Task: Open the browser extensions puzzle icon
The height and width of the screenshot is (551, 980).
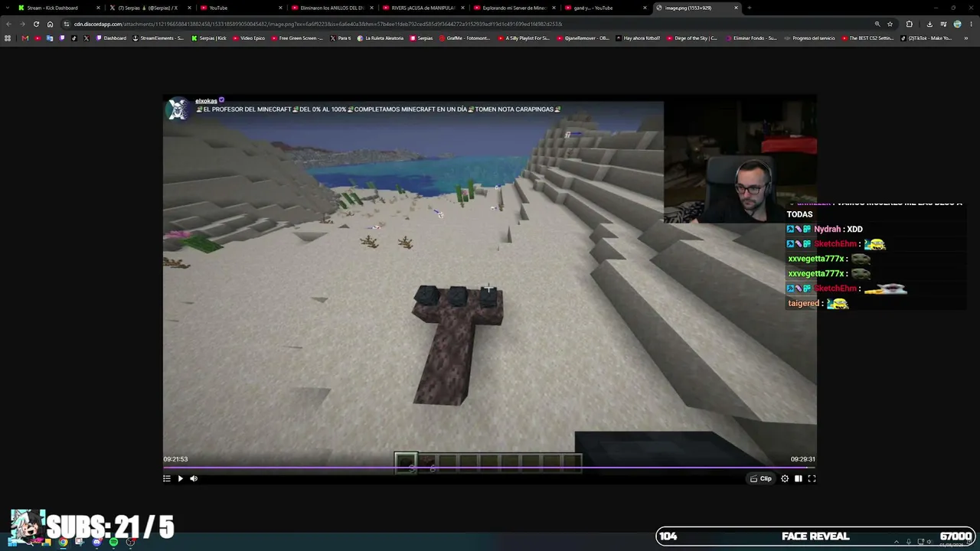Action: (x=909, y=24)
